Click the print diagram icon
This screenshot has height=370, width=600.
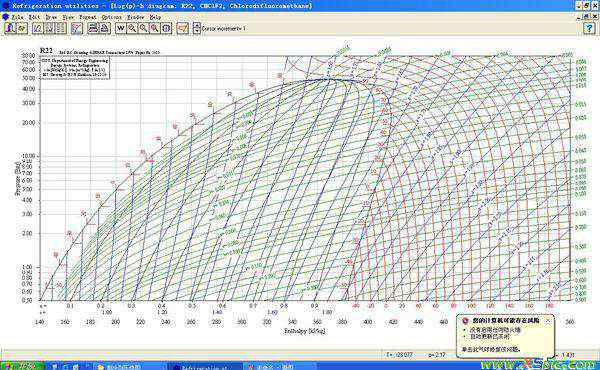pyautogui.click(x=93, y=28)
